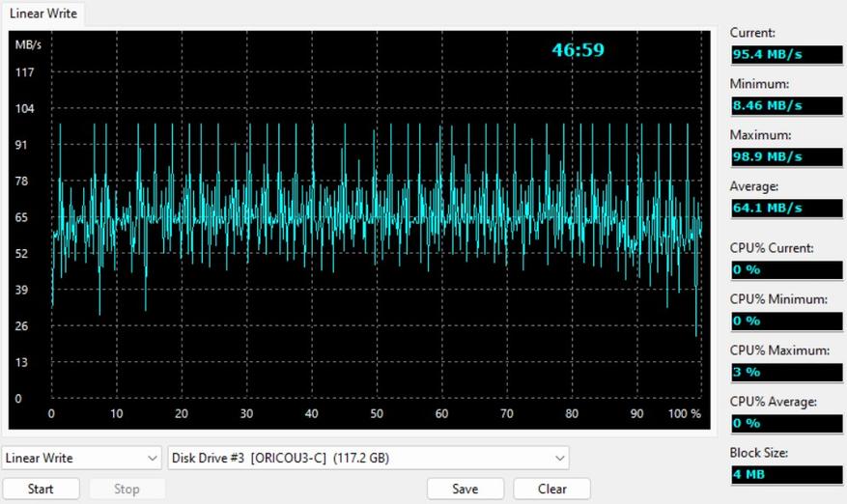Select the Maximum speed 98.9 MB/s field

point(786,157)
